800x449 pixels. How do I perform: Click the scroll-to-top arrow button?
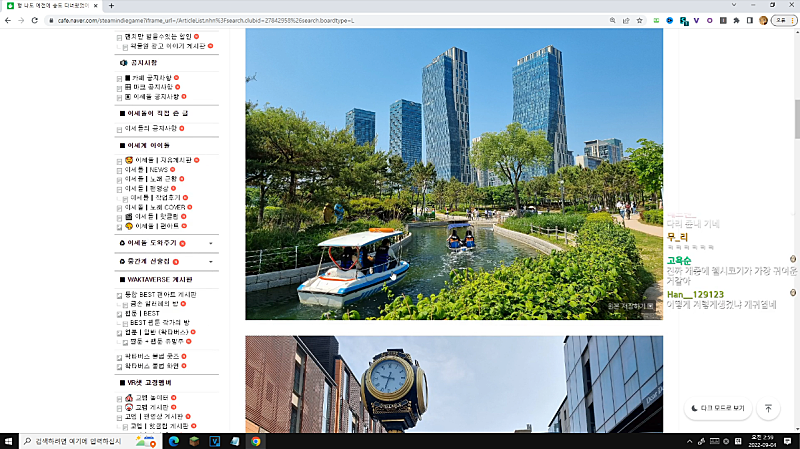768,408
